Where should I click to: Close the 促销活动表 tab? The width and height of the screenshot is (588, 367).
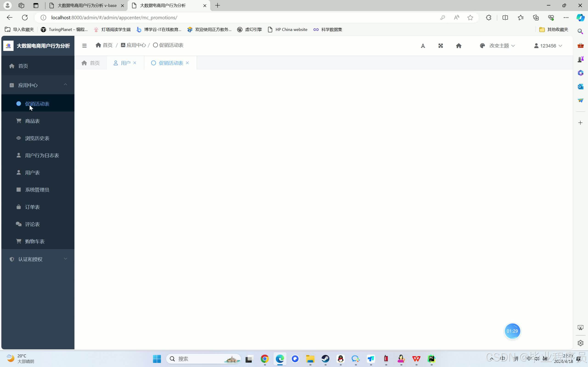(187, 63)
